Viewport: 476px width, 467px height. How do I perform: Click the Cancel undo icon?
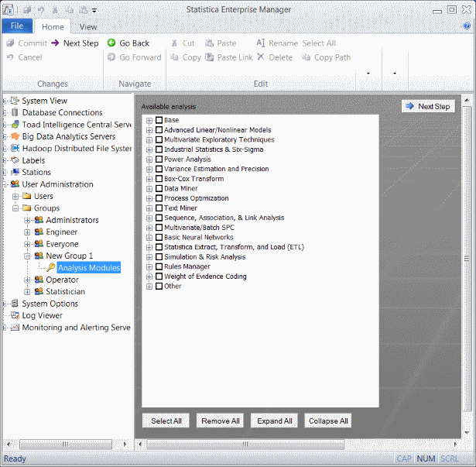pyautogui.click(x=10, y=57)
